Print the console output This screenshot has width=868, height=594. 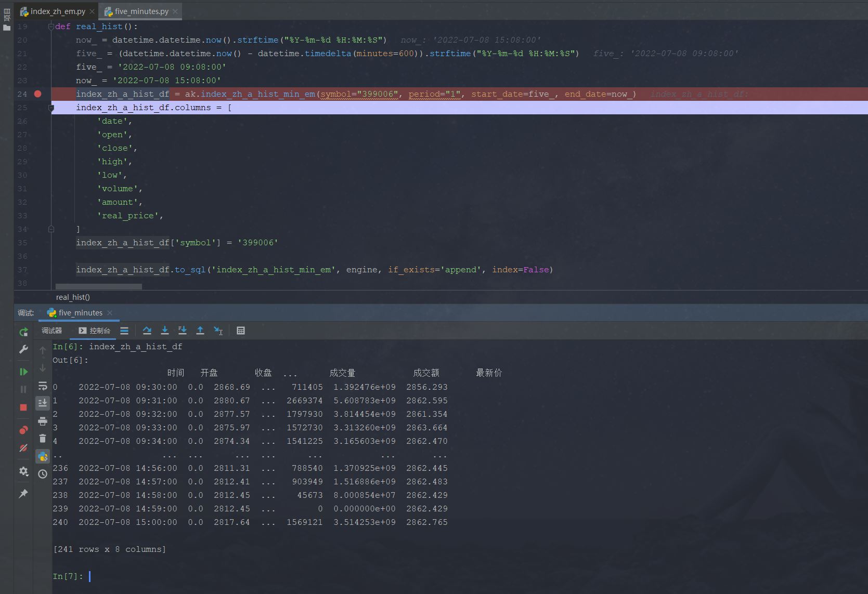pos(43,421)
